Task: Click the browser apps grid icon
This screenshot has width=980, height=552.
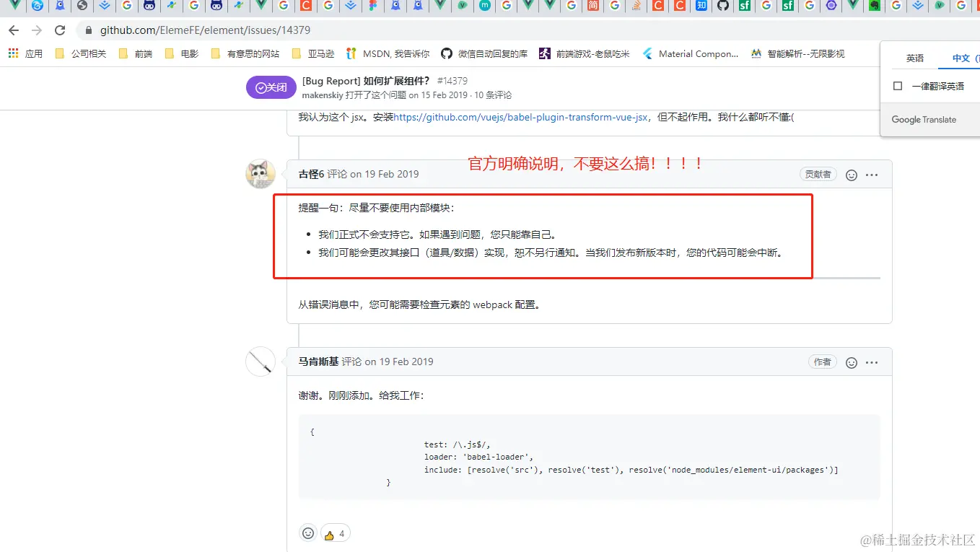Action: click(x=13, y=52)
